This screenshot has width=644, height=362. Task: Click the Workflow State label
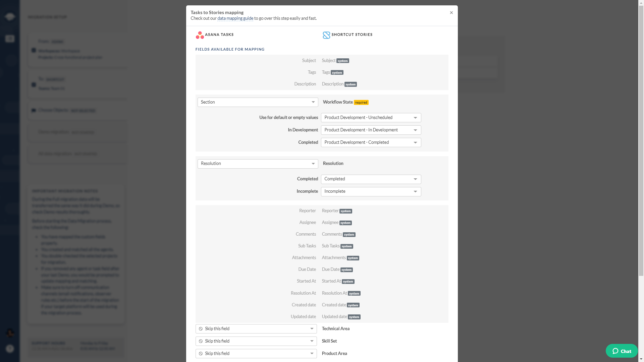point(338,102)
